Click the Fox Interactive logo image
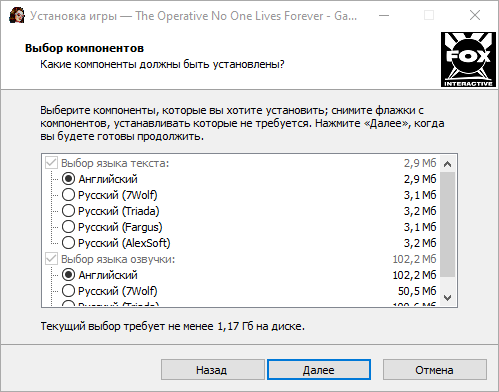 468,60
